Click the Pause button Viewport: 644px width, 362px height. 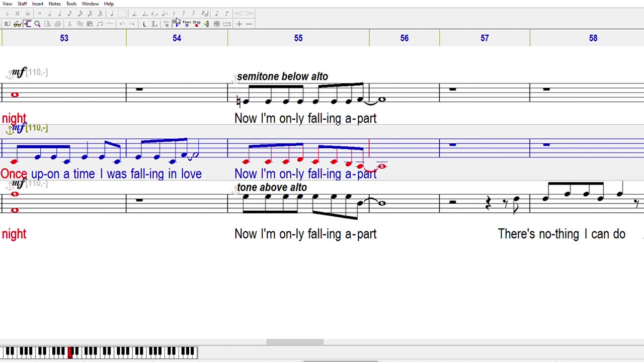(186, 24)
